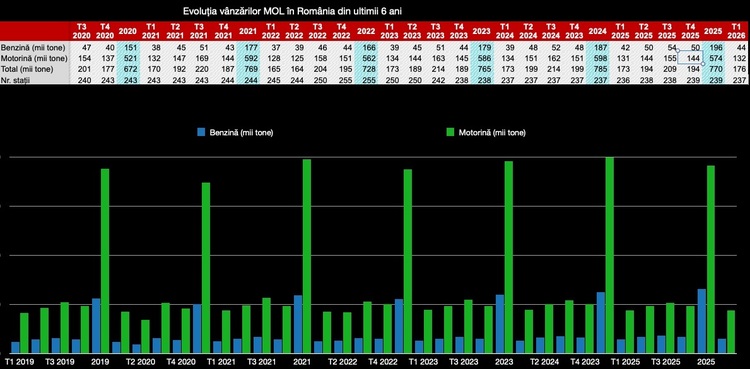Select Total cell 770 in 2025 column
750x369 pixels.
coord(716,69)
